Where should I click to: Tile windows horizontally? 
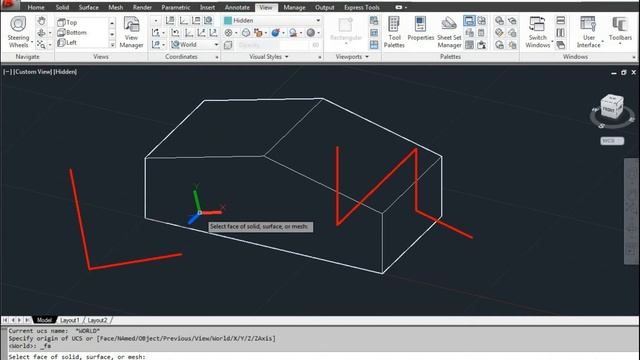point(561,21)
